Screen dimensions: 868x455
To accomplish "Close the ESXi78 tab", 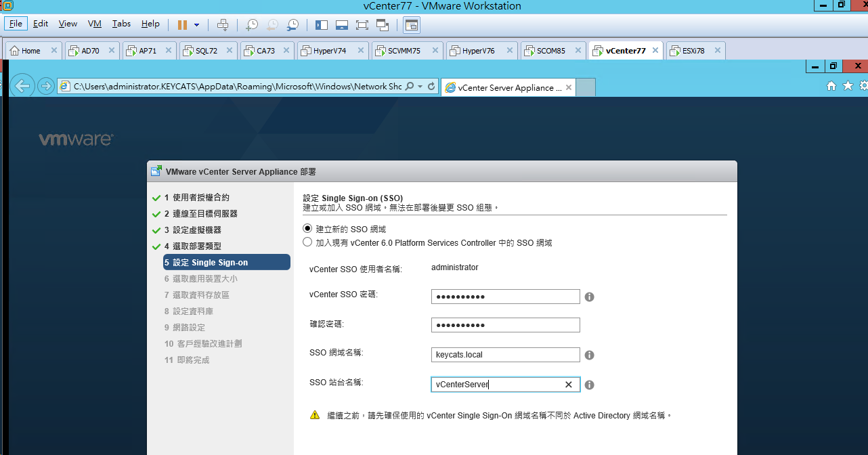I will [x=717, y=51].
